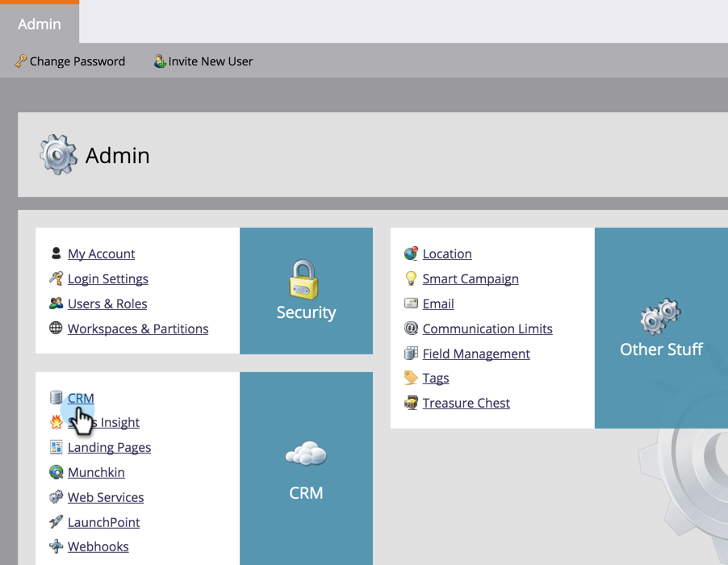Screen dimensions: 728x565
Task: Open Web Services
Action: (x=106, y=497)
